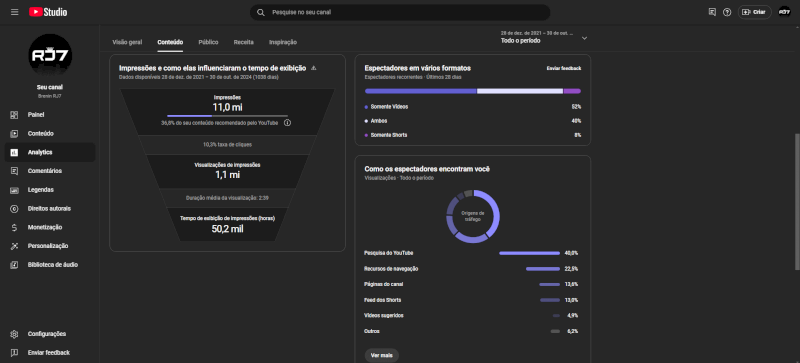Go to Comentários in sidebar
This screenshot has width=800, height=363.
click(x=49, y=171)
